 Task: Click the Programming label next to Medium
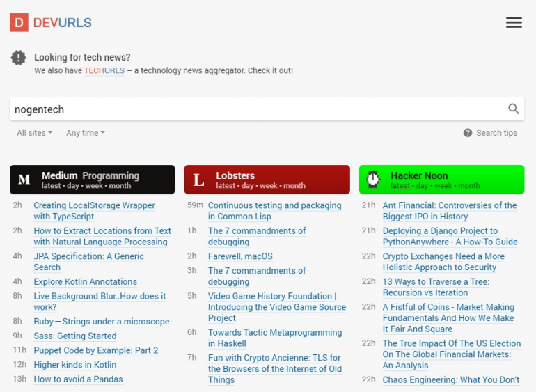click(111, 175)
